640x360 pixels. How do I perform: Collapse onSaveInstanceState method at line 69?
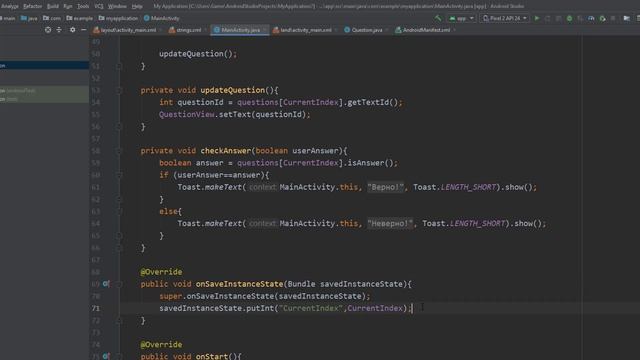[119, 284]
